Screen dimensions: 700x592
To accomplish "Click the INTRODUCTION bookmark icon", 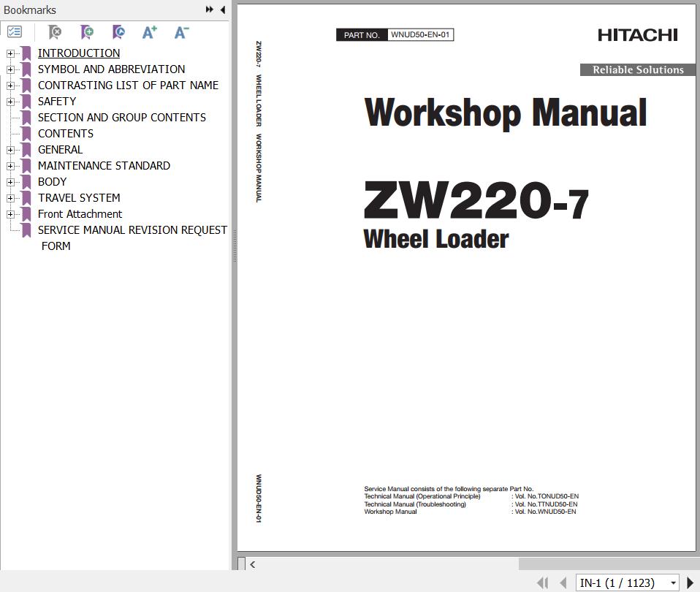I will (x=26, y=53).
